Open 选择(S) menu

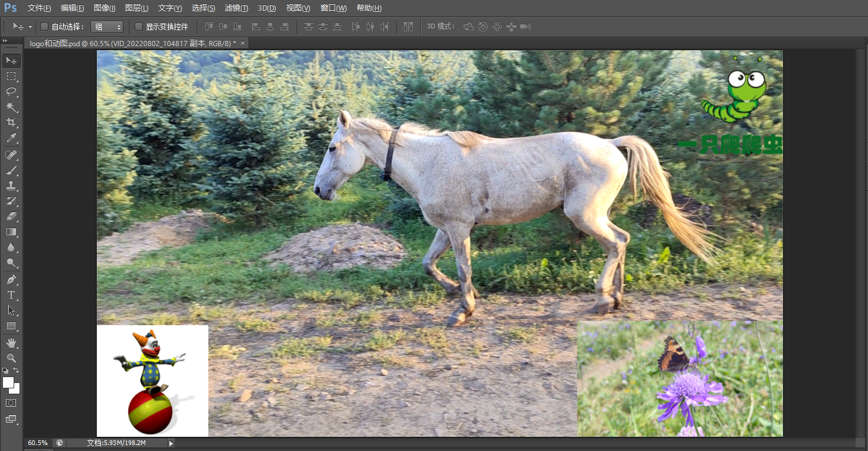click(203, 8)
